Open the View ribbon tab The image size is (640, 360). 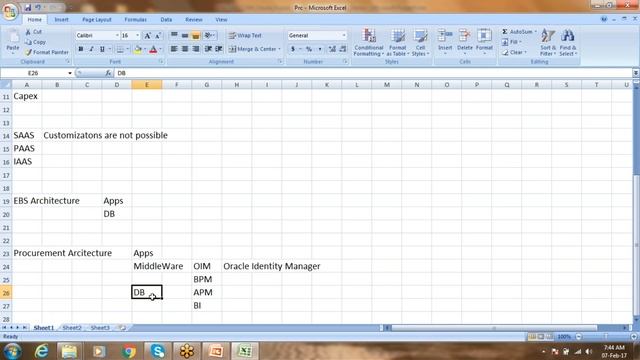pyautogui.click(x=221, y=20)
